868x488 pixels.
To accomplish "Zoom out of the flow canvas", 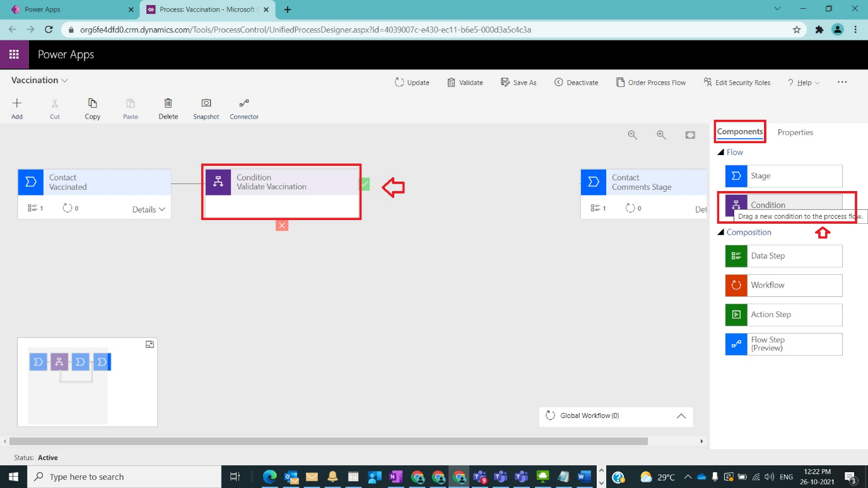I will (x=632, y=134).
